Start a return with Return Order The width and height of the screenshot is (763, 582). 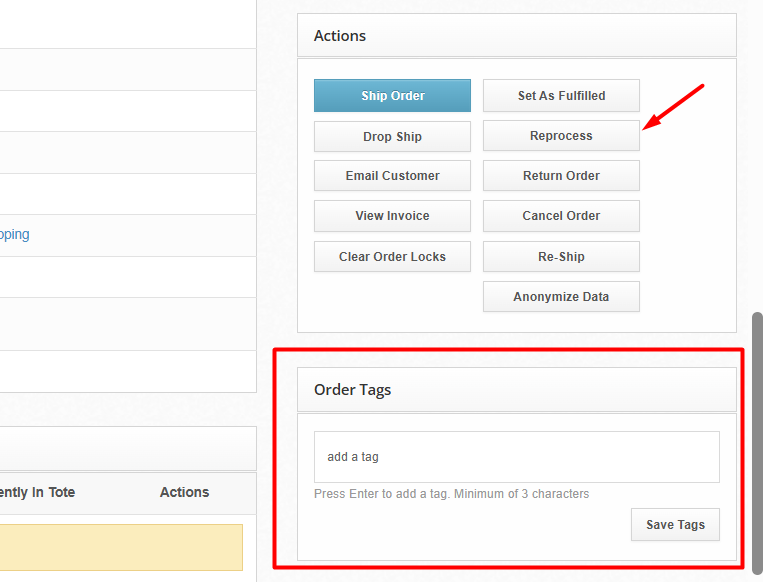click(x=561, y=176)
